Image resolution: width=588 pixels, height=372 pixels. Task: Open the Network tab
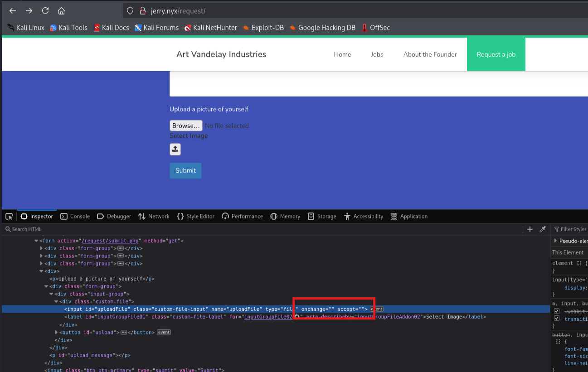pos(154,217)
